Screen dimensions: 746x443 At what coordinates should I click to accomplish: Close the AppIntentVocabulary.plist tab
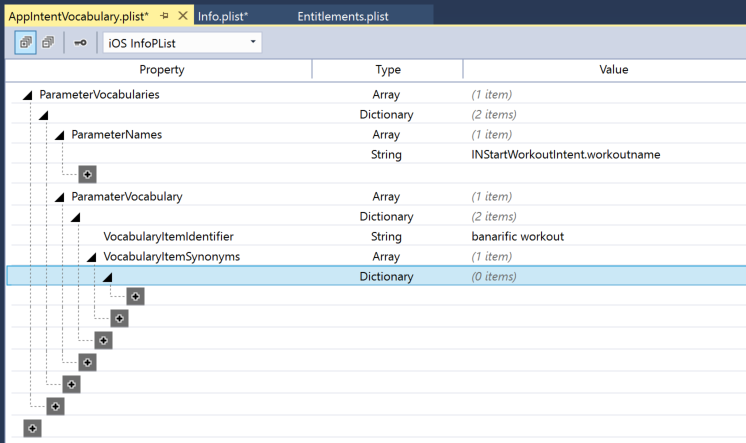click(x=183, y=16)
